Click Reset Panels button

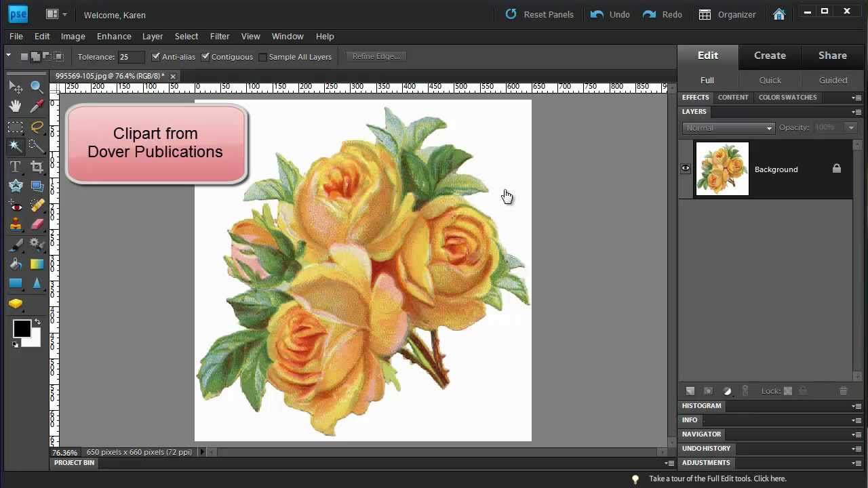(x=540, y=14)
